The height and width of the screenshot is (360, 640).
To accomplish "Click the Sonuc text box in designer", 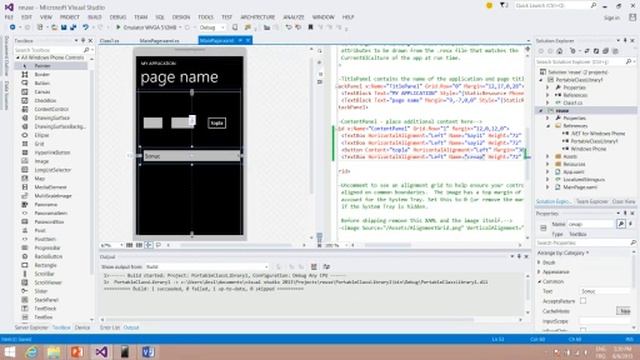I will coord(192,156).
